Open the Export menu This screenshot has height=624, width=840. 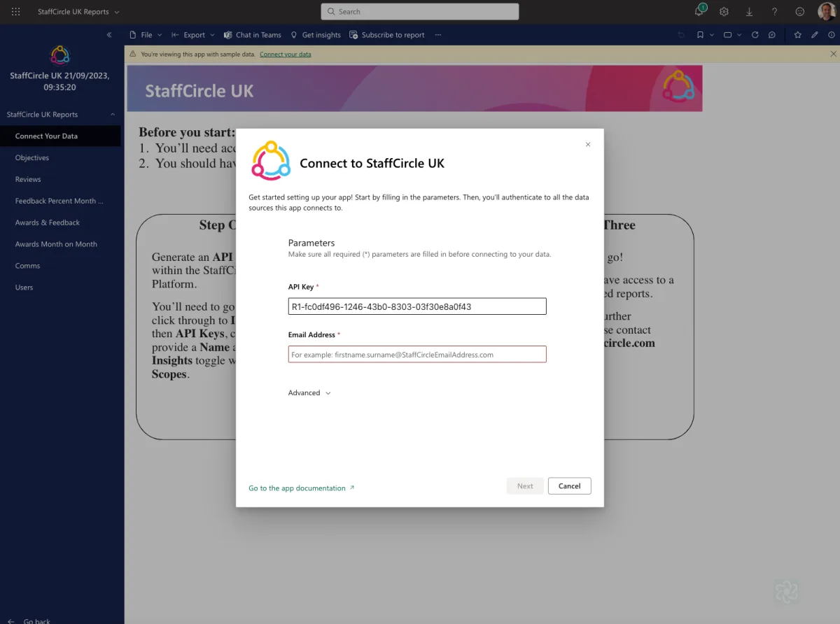click(x=194, y=35)
